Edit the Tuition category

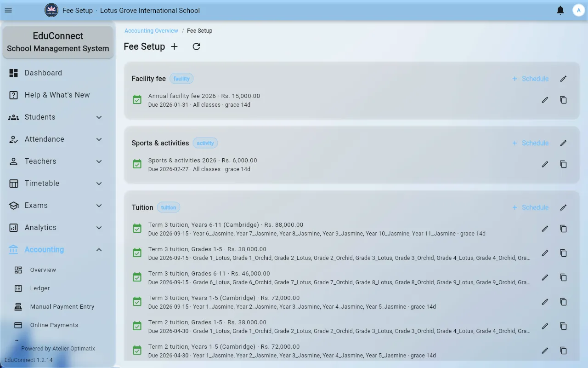click(563, 207)
